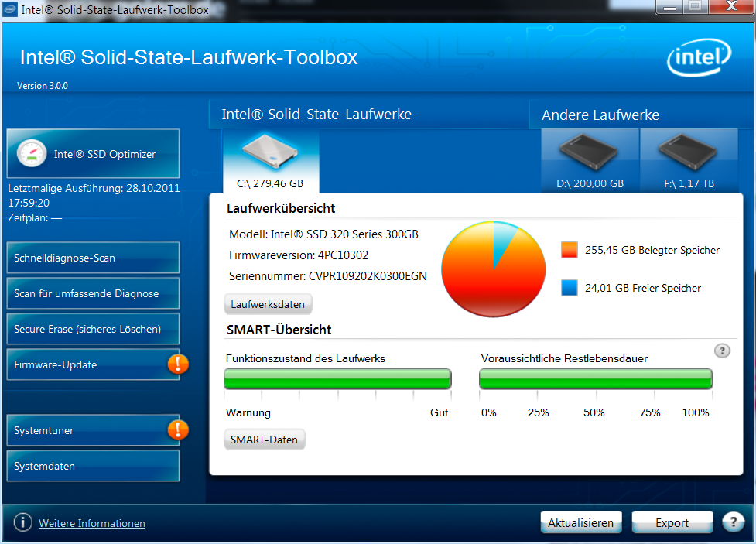756x544 pixels.
Task: Select the Intel SSD Optimizer tool
Action: tap(92, 153)
